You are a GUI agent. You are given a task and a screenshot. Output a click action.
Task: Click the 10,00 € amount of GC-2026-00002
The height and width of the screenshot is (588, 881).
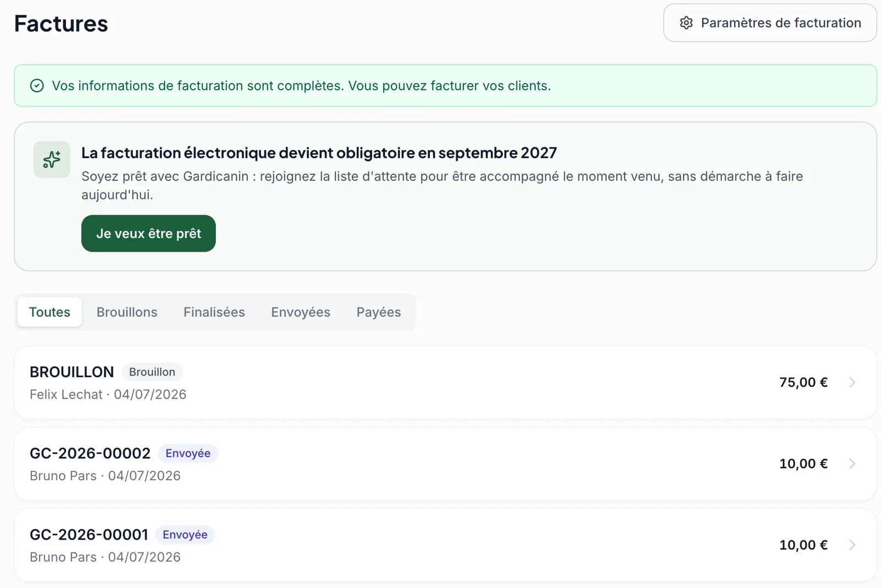pyautogui.click(x=803, y=464)
